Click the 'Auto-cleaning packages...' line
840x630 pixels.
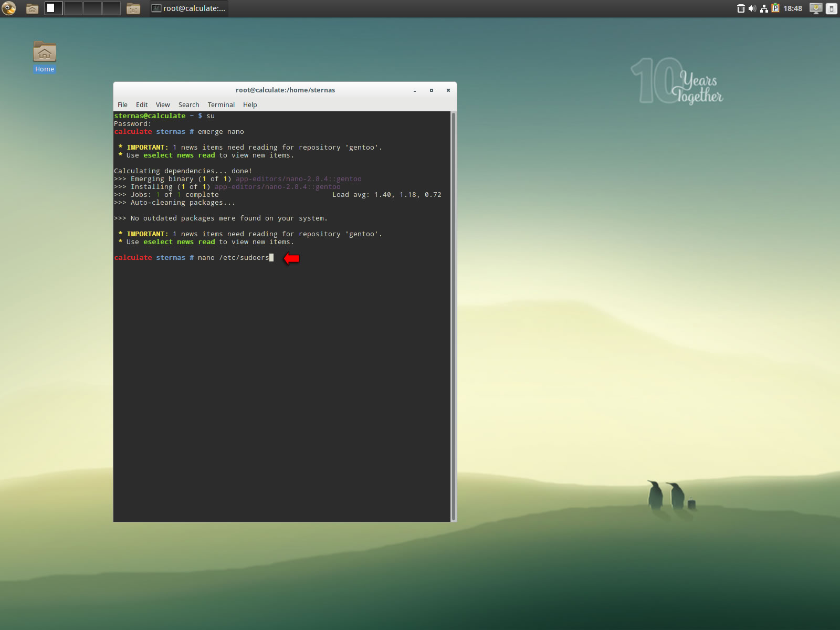tap(174, 203)
